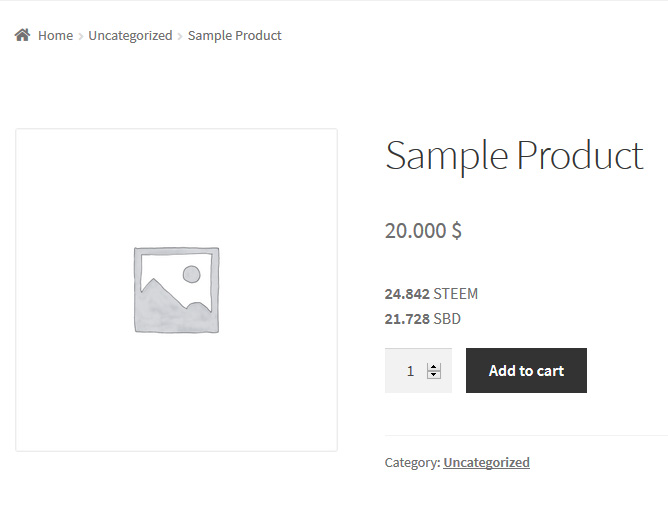The width and height of the screenshot is (668, 517).
Task: Click the Category: label text
Action: (412, 462)
